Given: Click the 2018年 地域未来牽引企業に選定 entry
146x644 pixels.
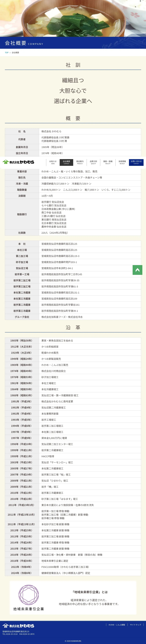Looking at the screenshot, I should (x=55, y=561).
